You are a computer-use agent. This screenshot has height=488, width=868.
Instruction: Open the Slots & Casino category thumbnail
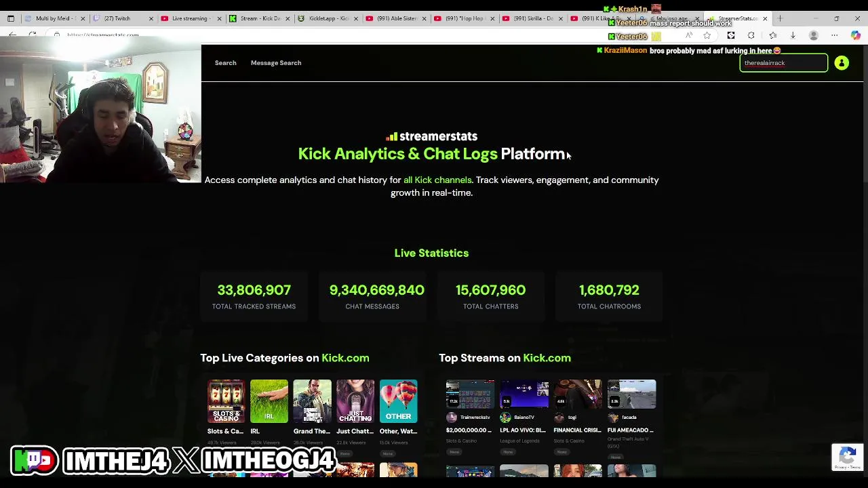(226, 401)
